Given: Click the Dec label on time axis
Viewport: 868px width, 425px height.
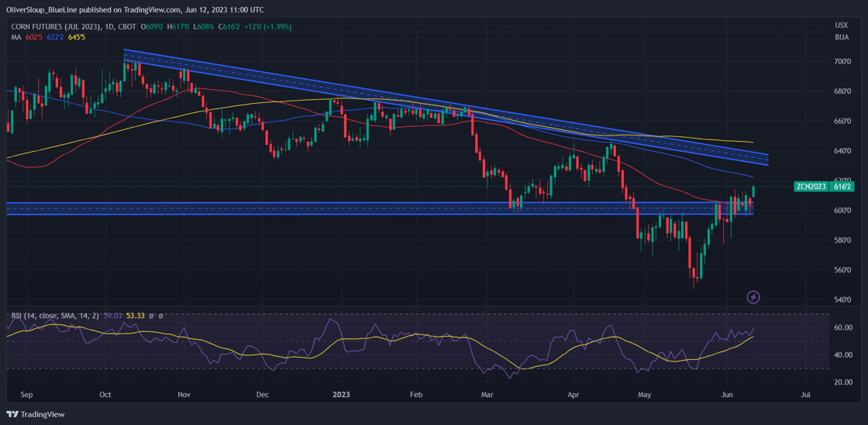Looking at the screenshot, I should [x=263, y=396].
